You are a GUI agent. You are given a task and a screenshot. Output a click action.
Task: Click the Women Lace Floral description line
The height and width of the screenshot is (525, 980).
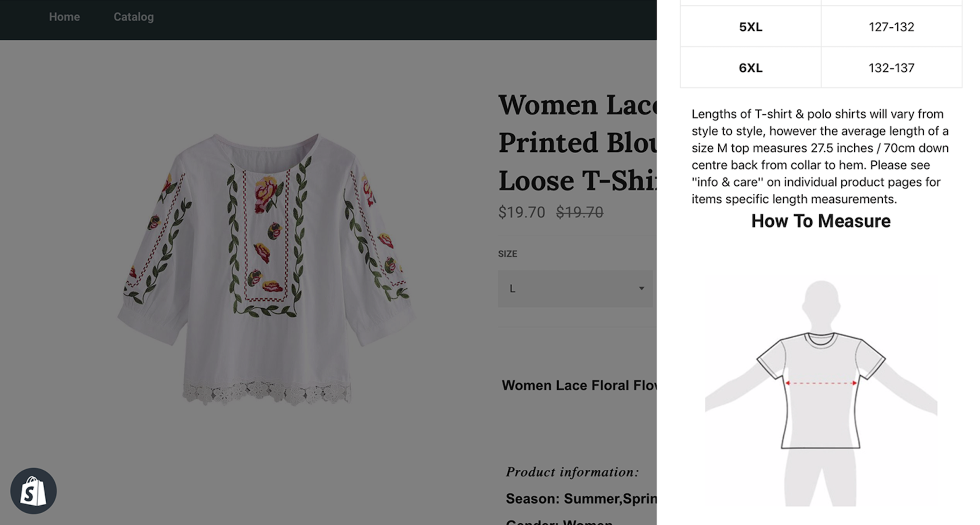click(x=579, y=385)
